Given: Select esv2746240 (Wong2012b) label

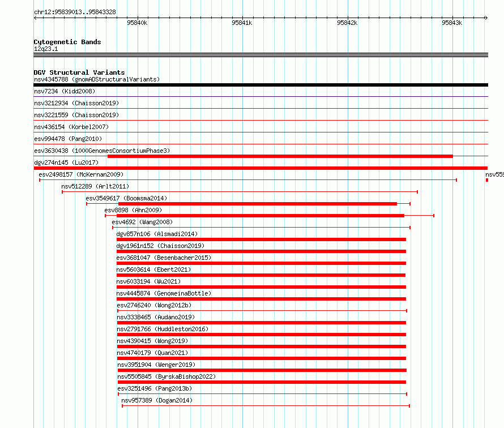Looking at the screenshot, I should pyautogui.click(x=154, y=305).
